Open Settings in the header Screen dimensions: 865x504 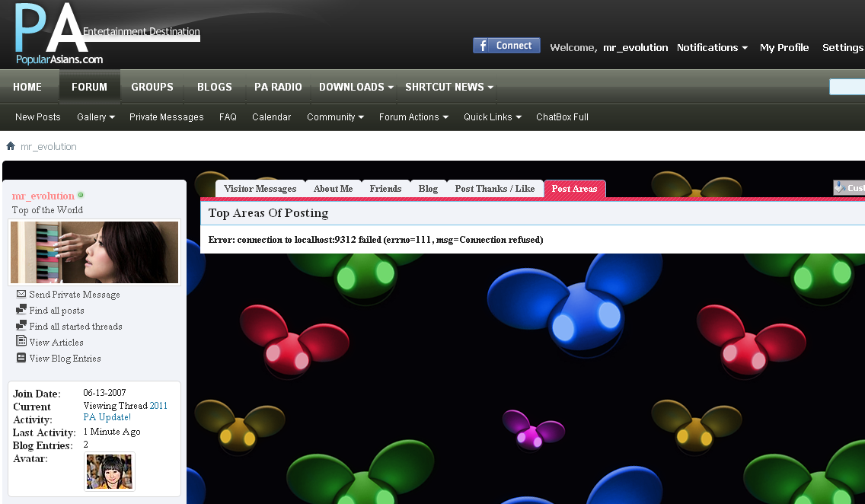pos(843,47)
